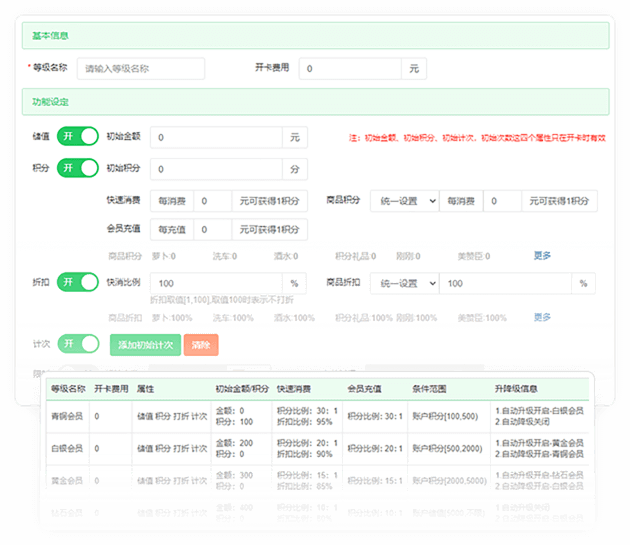Click the 美赞臣:100% discount entry
Viewport: 630px width, 545px height.
(482, 318)
